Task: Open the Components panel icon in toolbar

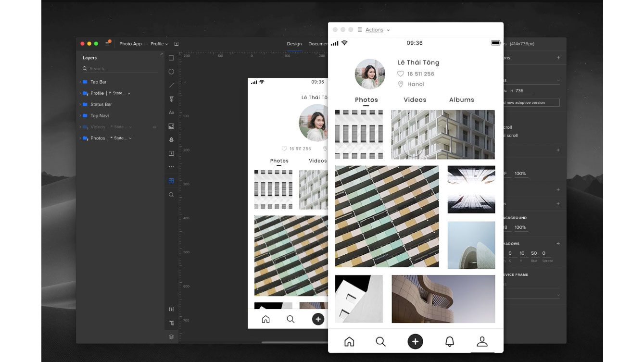Action: tap(171, 181)
